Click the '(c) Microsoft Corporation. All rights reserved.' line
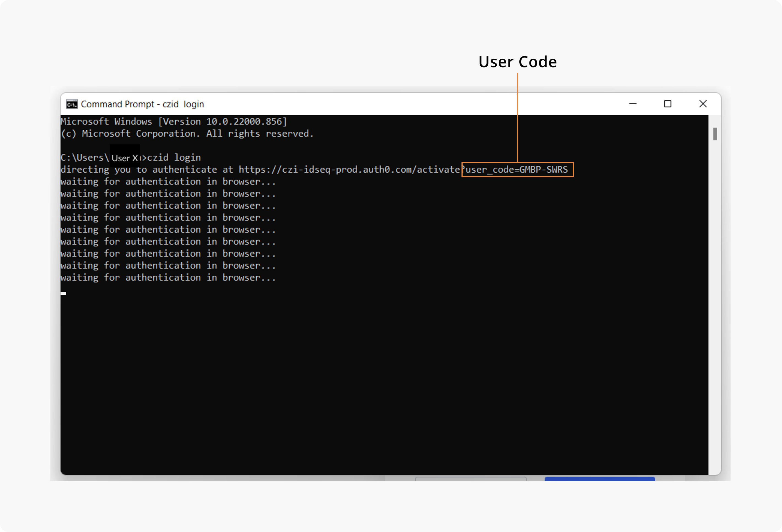Viewport: 782px width, 532px height. pos(187,134)
